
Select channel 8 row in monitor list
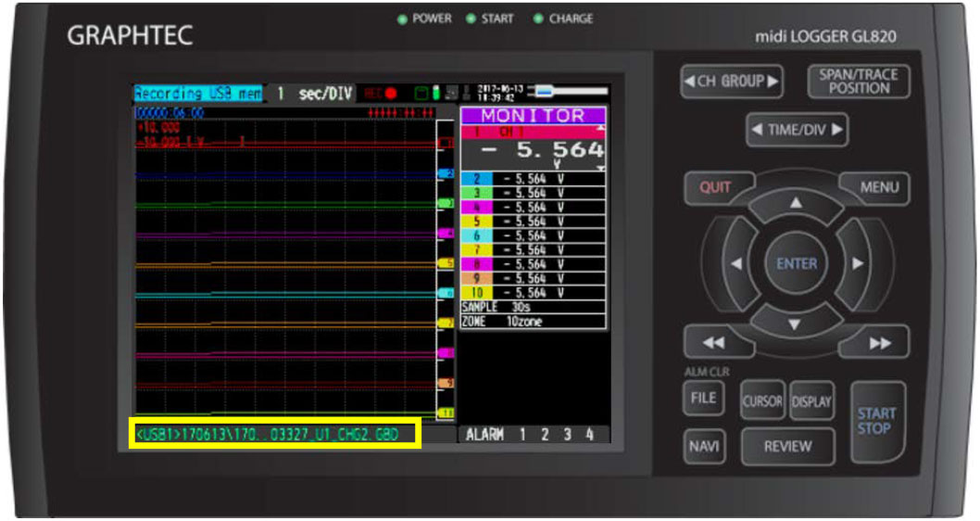click(534, 264)
